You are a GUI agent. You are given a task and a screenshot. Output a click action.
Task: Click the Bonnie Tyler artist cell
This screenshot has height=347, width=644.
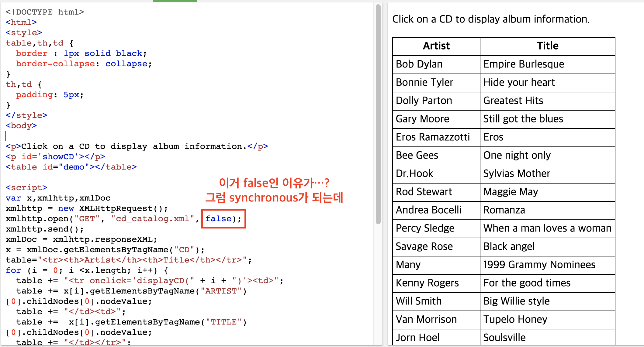(x=424, y=83)
